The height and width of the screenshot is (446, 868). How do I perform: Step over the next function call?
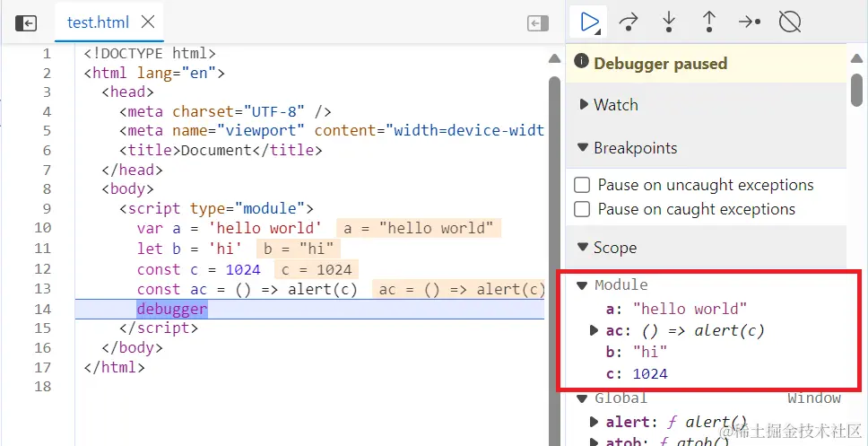point(629,22)
